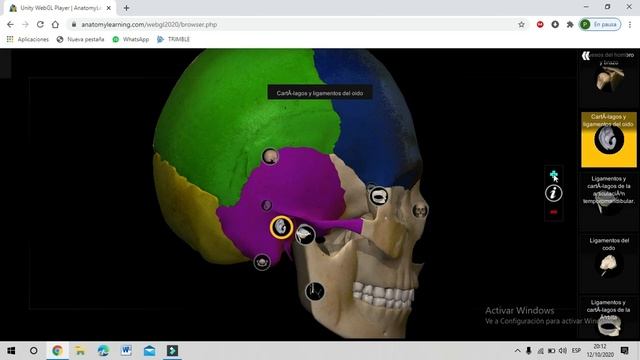Click the green plus zoom icon
The width and height of the screenshot is (640, 360).
(x=553, y=175)
